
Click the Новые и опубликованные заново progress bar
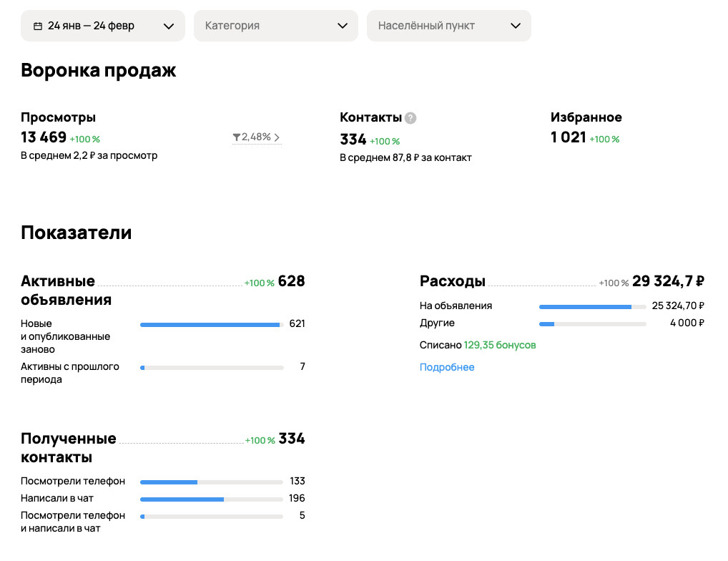point(212,325)
